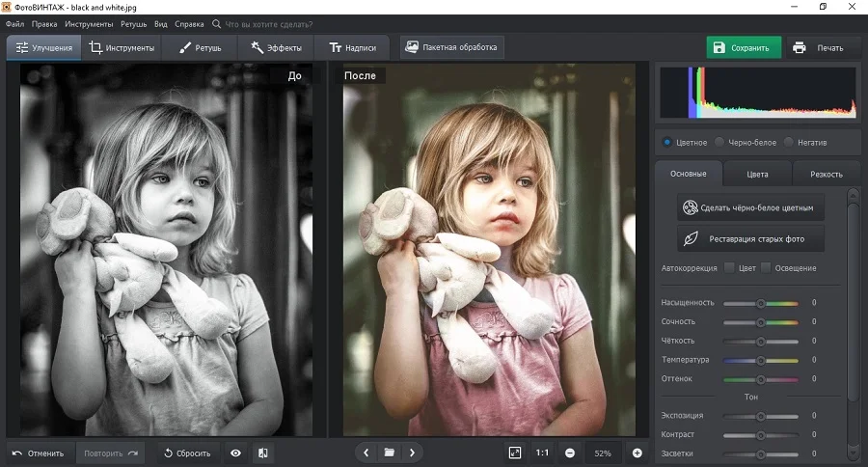Switch to the Эффекты tab
Viewport: 868px width, 467px height.
[x=276, y=47]
